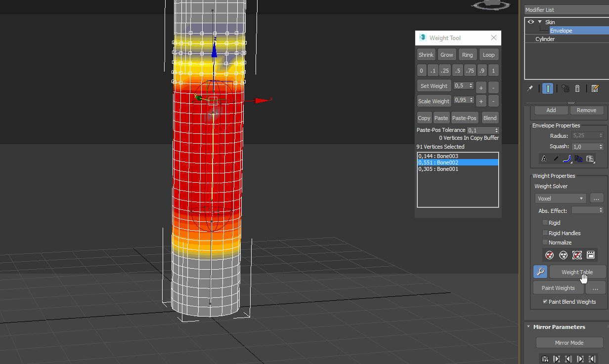Open the Modifier List dropdown

(x=566, y=9)
